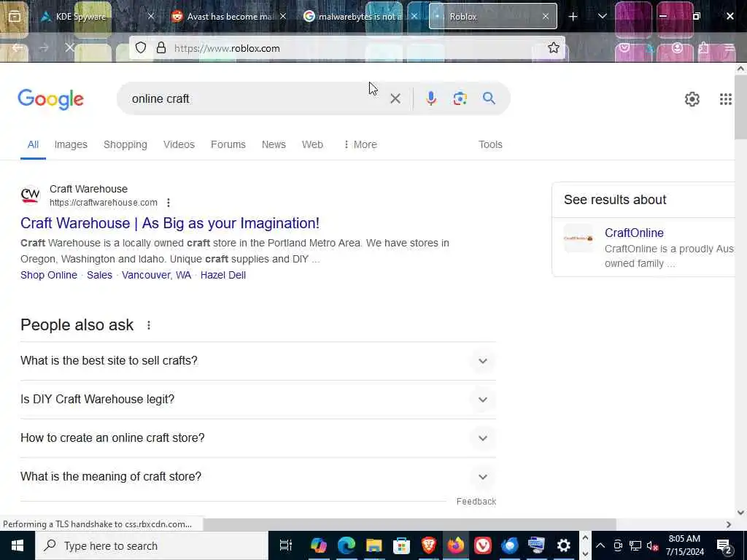
Task: Select the Shopping search filter
Action: [x=125, y=145]
